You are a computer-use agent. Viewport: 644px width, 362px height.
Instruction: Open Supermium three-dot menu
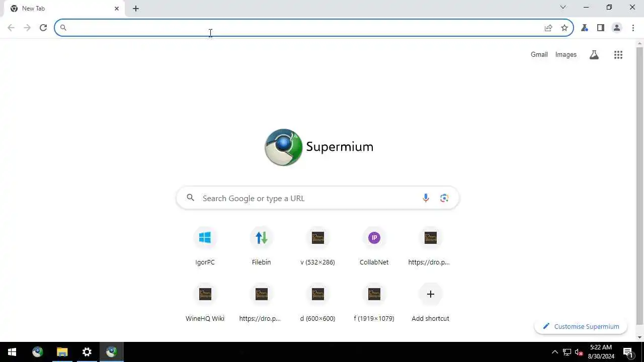pos(633,28)
